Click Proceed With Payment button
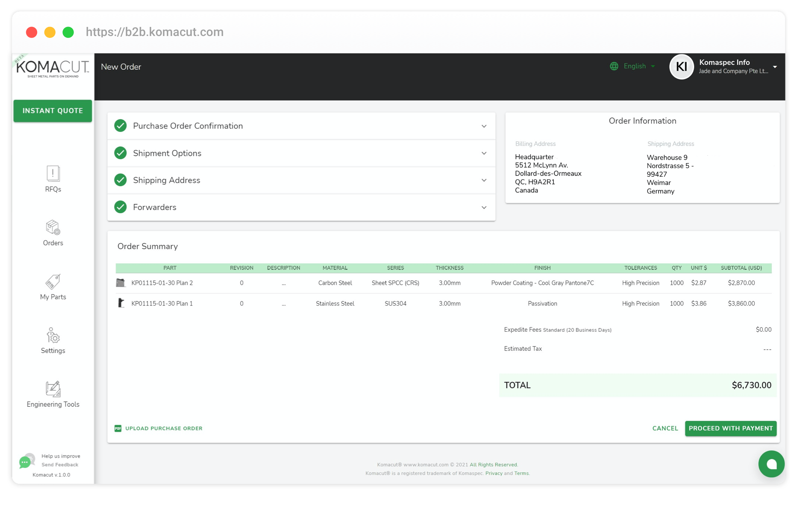 pyautogui.click(x=730, y=428)
